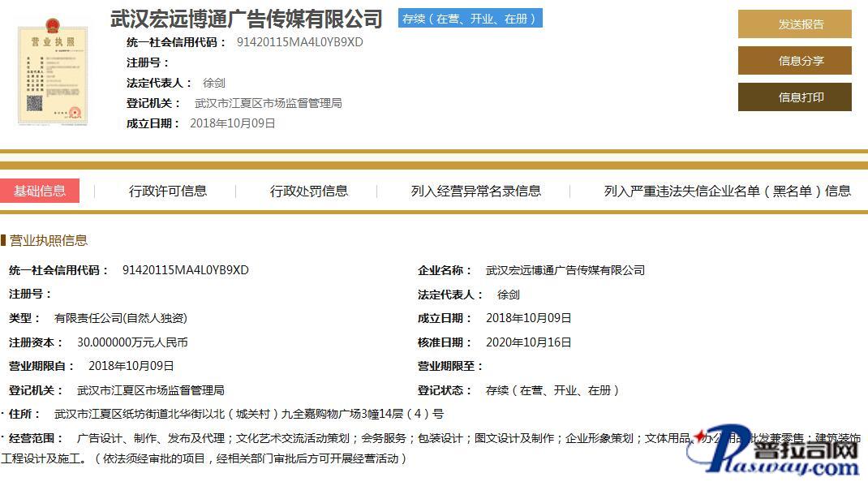Switch to the 行政许可信息 tab
Screen dimensions: 868x486
(x=168, y=191)
